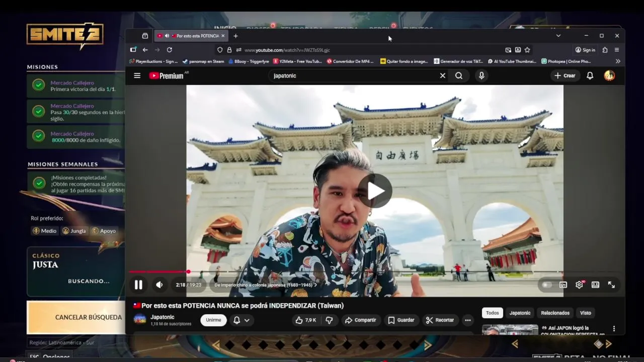Next page arrow in Smite bottom carousel
This screenshot has height=362, width=644.
428,345
